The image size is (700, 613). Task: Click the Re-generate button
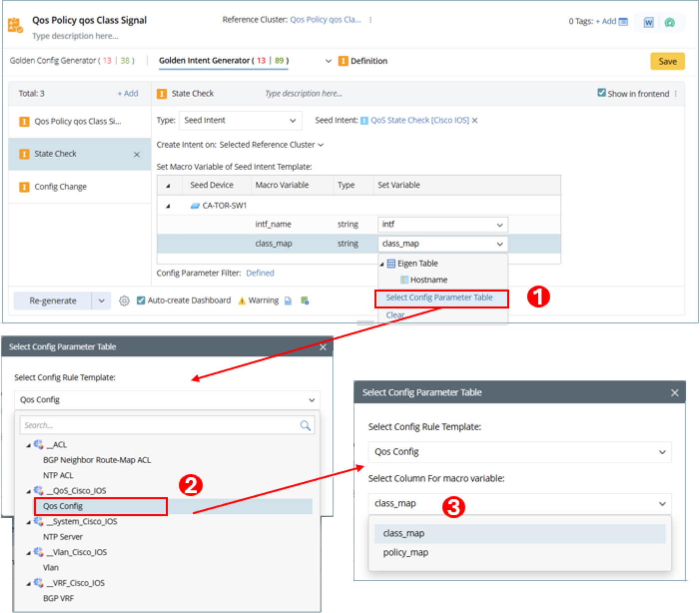tap(52, 301)
